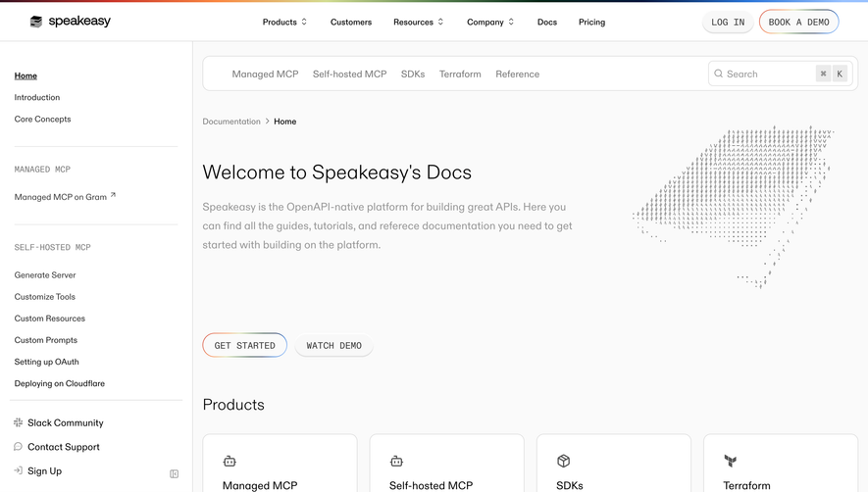The image size is (868, 492).
Task: Click the Managed MCP card robot icon
Action: [x=230, y=461]
